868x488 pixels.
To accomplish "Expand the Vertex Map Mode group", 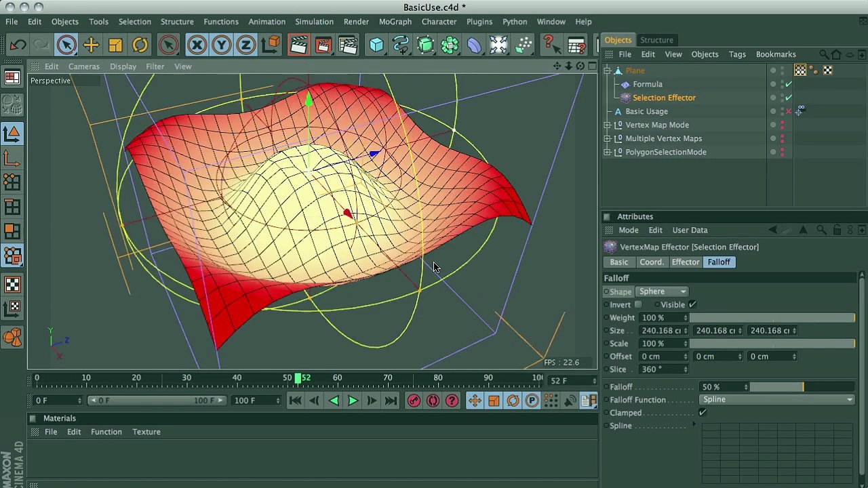I will 608,125.
